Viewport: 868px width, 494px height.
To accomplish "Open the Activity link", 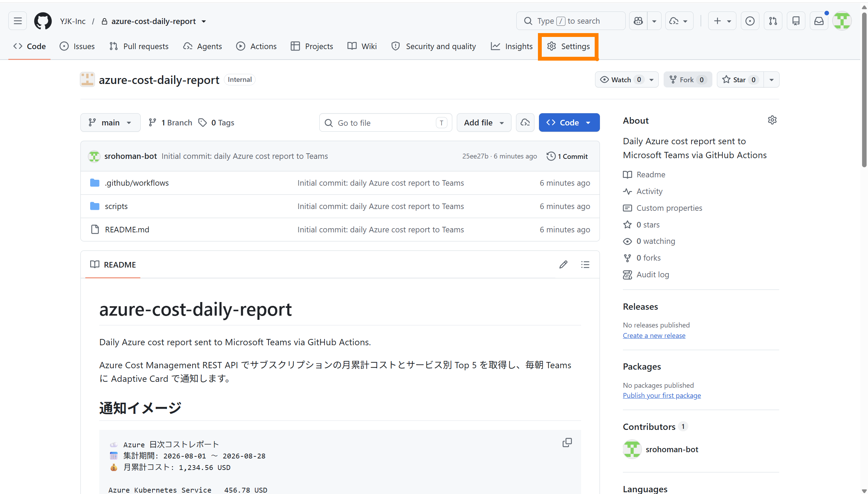I will pyautogui.click(x=643, y=191).
